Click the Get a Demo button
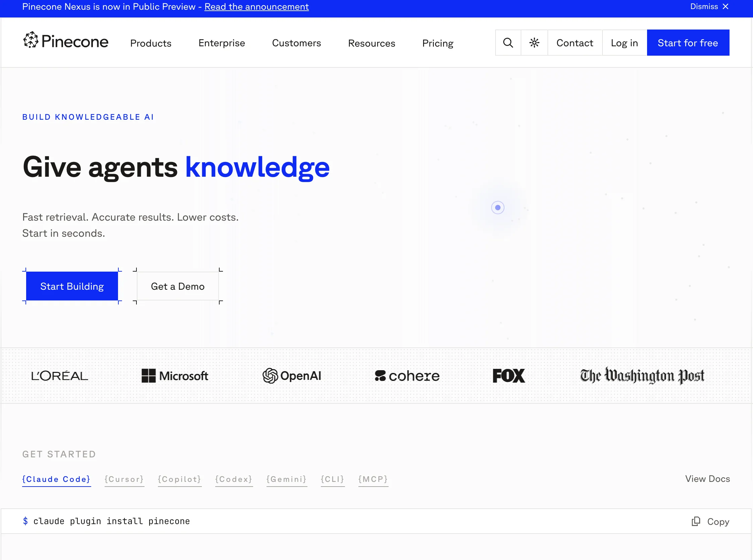Viewport: 753px width, 560px height. pos(178,286)
